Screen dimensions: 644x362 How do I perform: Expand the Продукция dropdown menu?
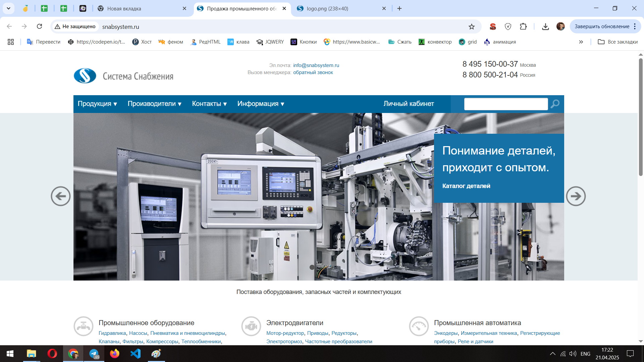point(97,104)
